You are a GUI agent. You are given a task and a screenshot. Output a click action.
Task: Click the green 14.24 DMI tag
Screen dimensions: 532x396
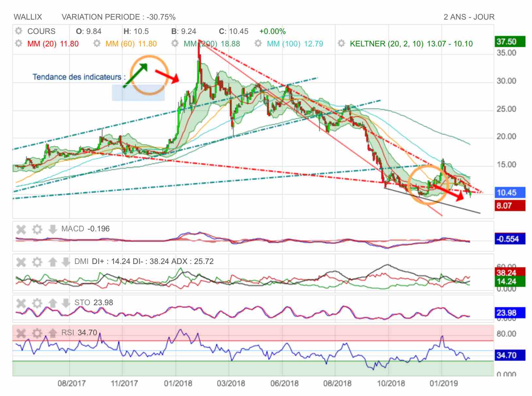click(510, 281)
